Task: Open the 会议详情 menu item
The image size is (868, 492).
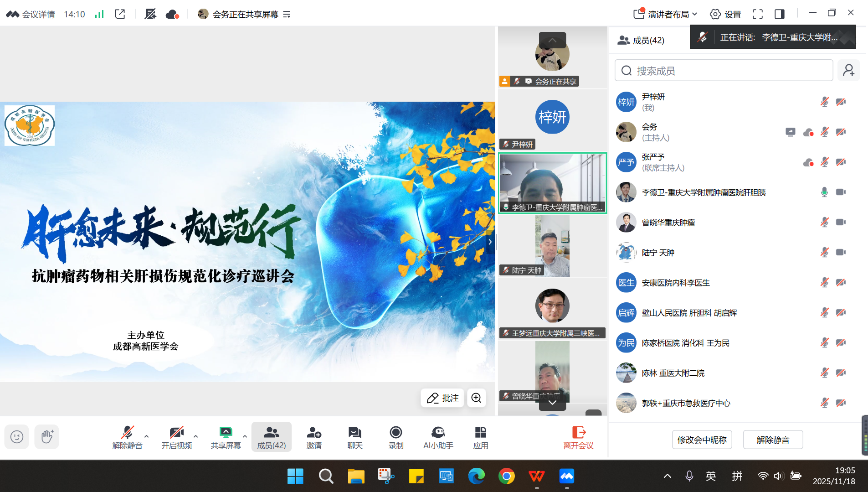Action: (30, 14)
